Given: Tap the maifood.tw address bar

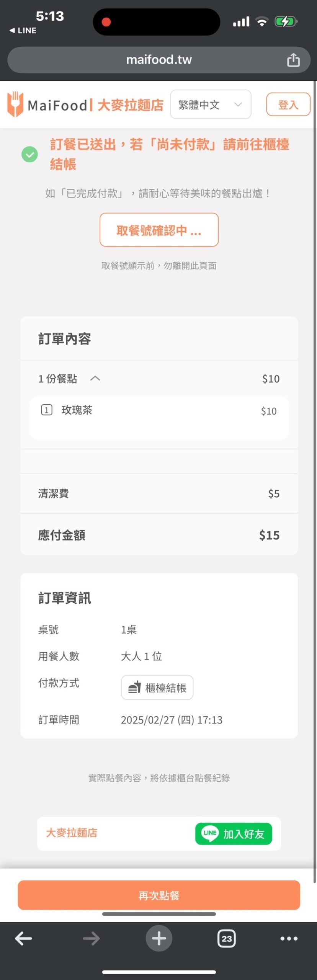Looking at the screenshot, I should point(158,60).
